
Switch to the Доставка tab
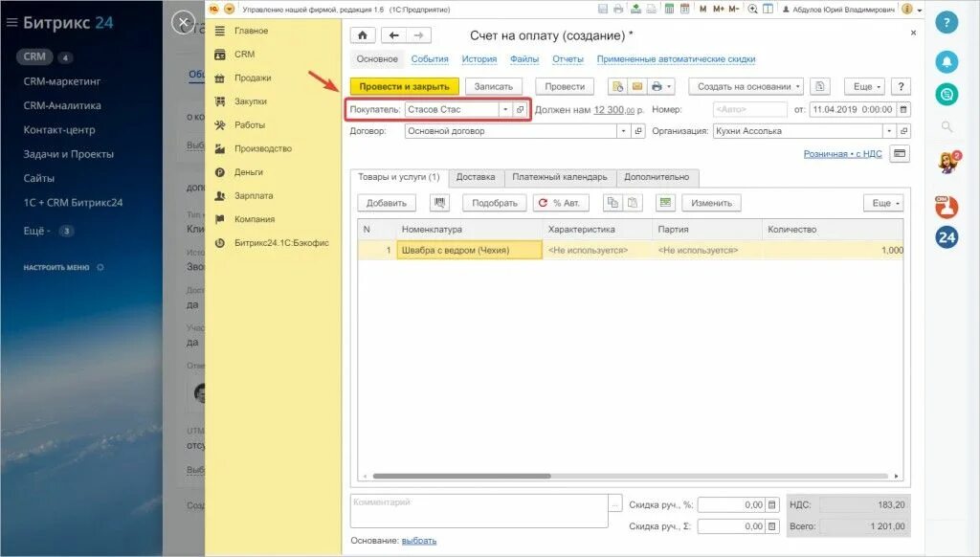tap(476, 177)
